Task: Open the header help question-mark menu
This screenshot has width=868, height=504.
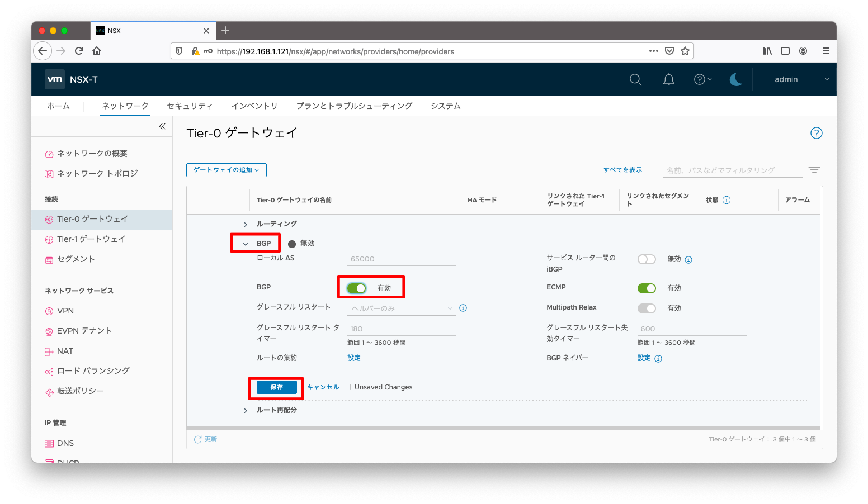Action: click(x=702, y=79)
